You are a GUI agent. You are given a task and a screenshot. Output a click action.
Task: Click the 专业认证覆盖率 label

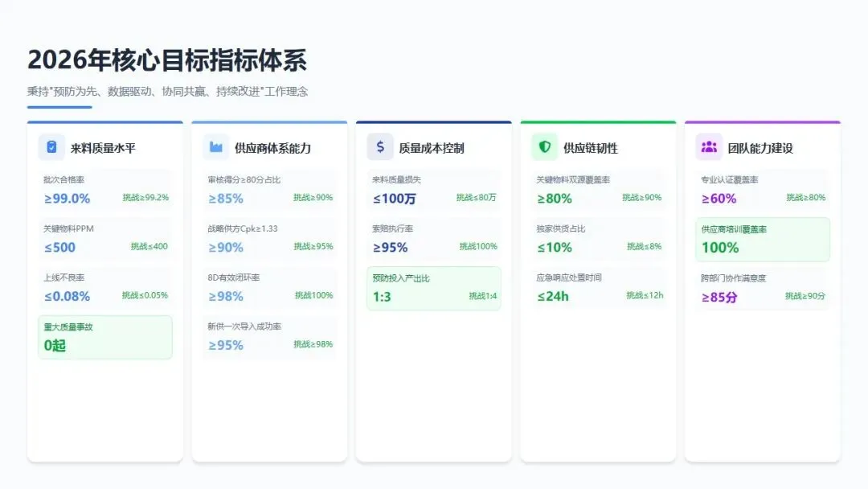point(729,179)
